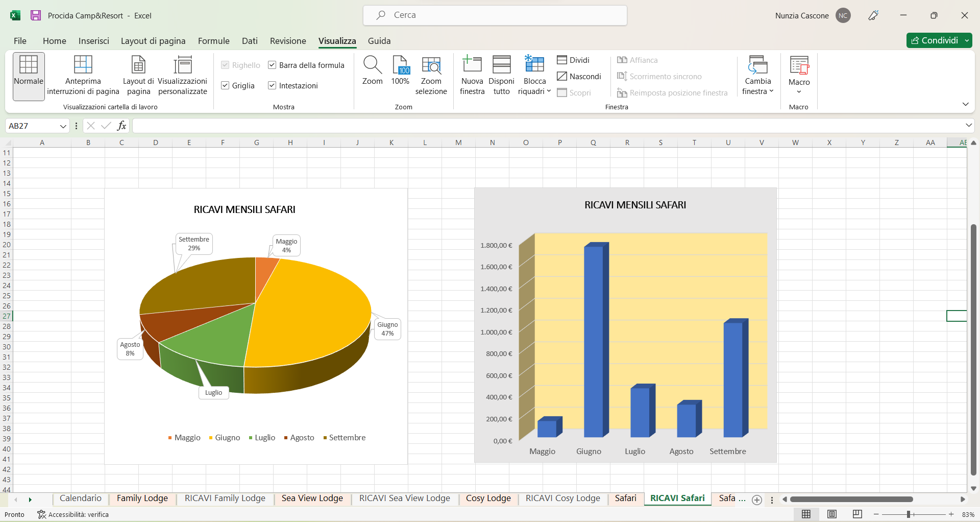
Task: Open the Name Box dropdown arrow
Action: tap(63, 126)
